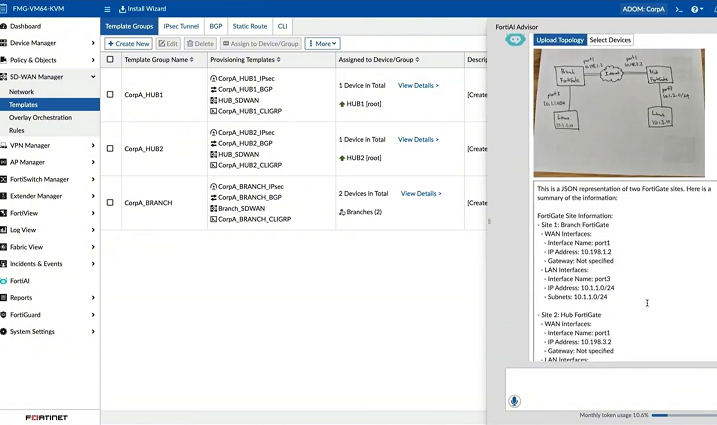
Task: Expand VPN Manager chevron
Action: coord(93,145)
